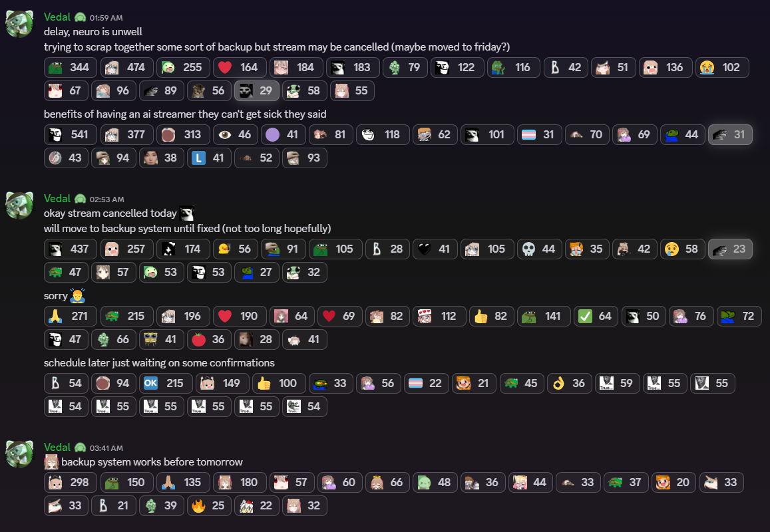Viewport: 770px width, 532px height.
Task: Click the red heart reaction showing 164
Action: 239,68
